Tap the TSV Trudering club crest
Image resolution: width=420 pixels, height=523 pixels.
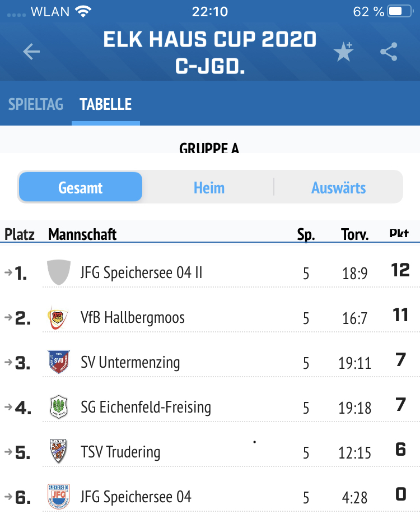(58, 452)
